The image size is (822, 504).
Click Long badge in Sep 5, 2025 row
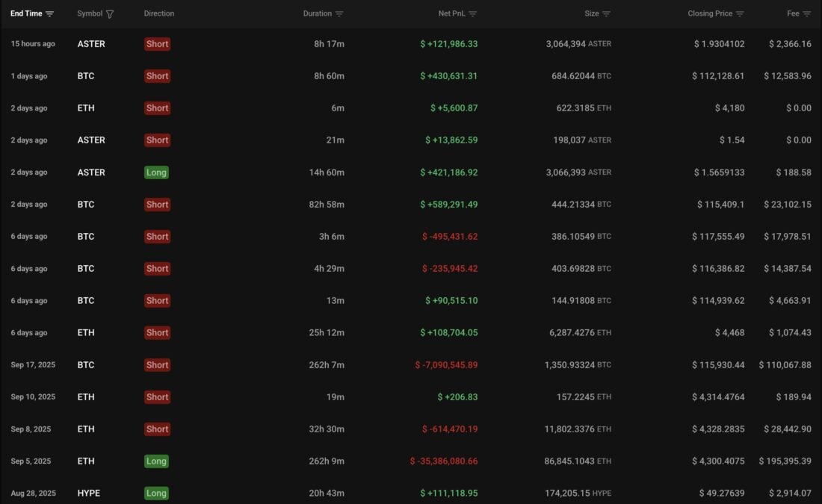click(x=156, y=461)
